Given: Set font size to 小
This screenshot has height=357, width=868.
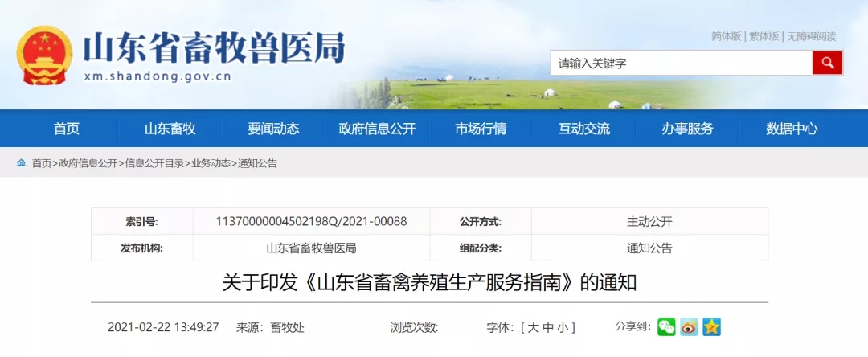Looking at the screenshot, I should pos(563,328).
